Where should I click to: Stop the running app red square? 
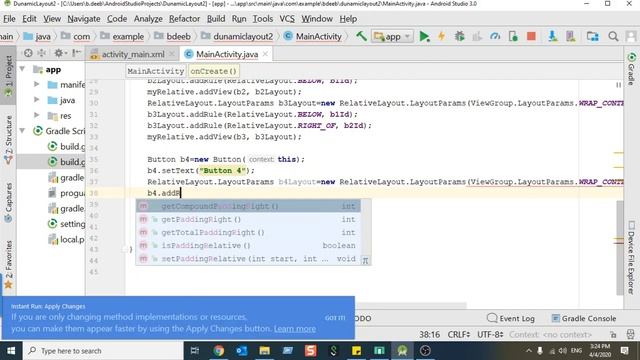[531, 36]
